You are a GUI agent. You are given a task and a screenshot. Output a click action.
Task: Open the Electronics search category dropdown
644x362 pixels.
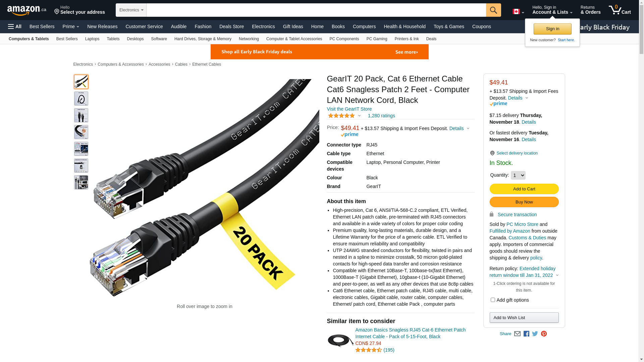(131, 10)
